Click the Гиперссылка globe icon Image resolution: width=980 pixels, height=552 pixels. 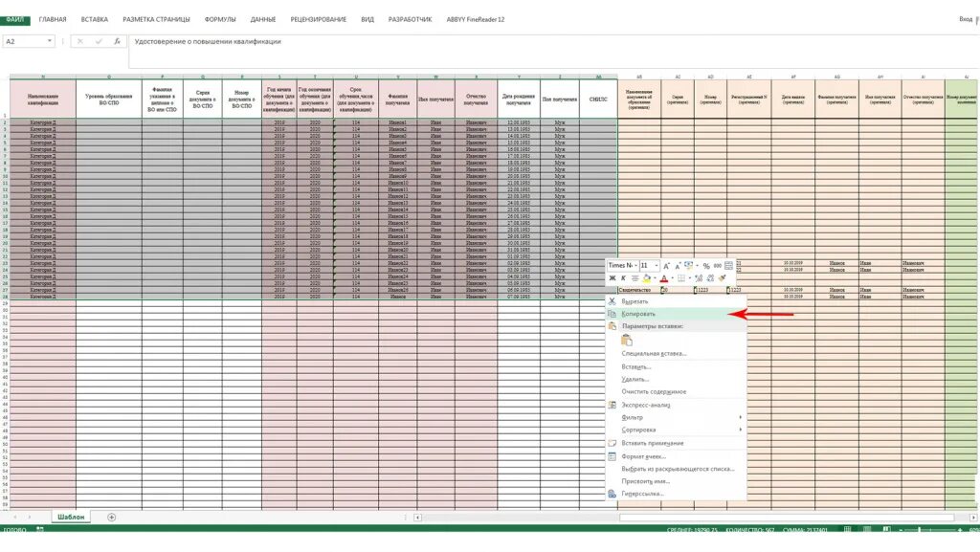(612, 494)
